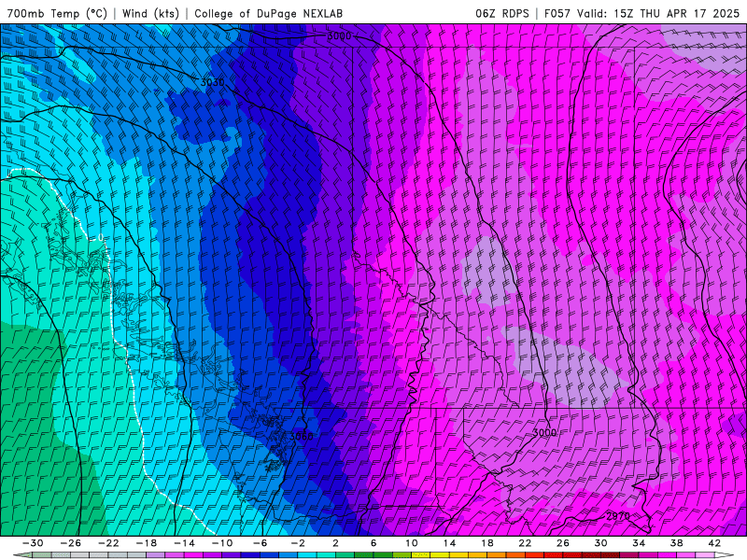
Task: Click the -10 color scale label
Action: 222,543
